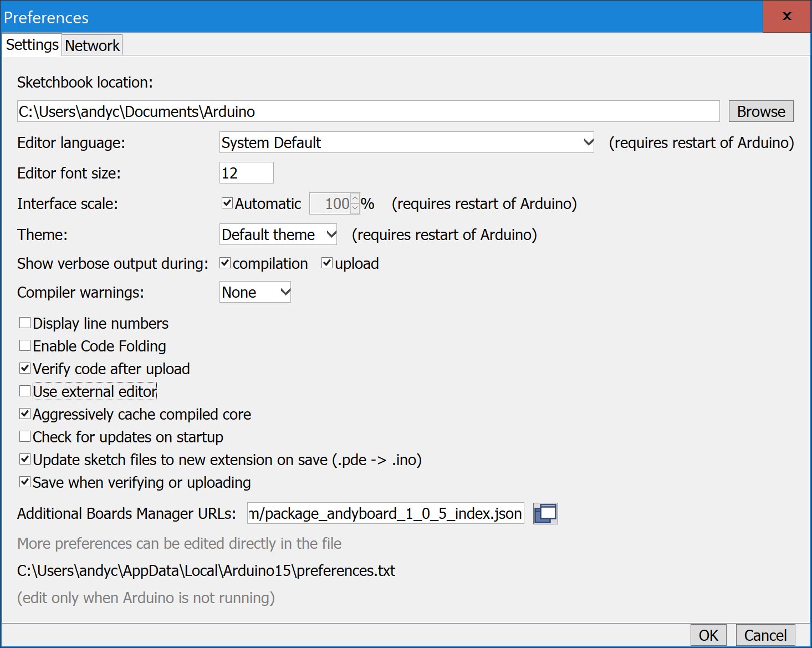
Task: Open the Compiler warnings dropdown
Action: tap(255, 292)
